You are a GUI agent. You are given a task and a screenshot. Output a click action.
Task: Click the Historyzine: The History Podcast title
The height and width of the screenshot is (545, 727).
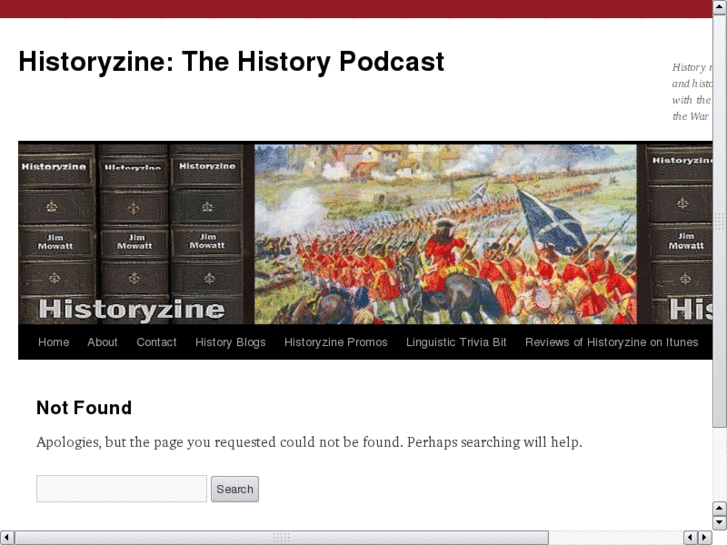click(231, 61)
